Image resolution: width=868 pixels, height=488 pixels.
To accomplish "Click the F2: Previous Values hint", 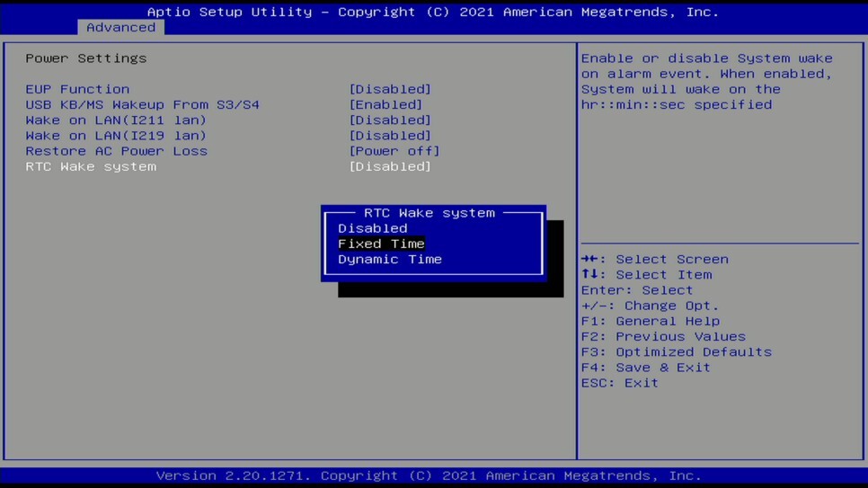I will [663, 337].
